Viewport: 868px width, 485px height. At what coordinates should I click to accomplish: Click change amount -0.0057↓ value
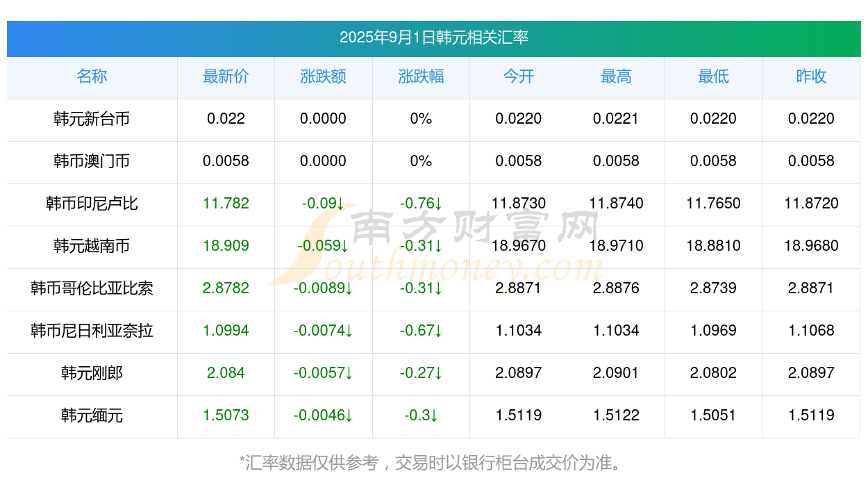[x=324, y=373]
